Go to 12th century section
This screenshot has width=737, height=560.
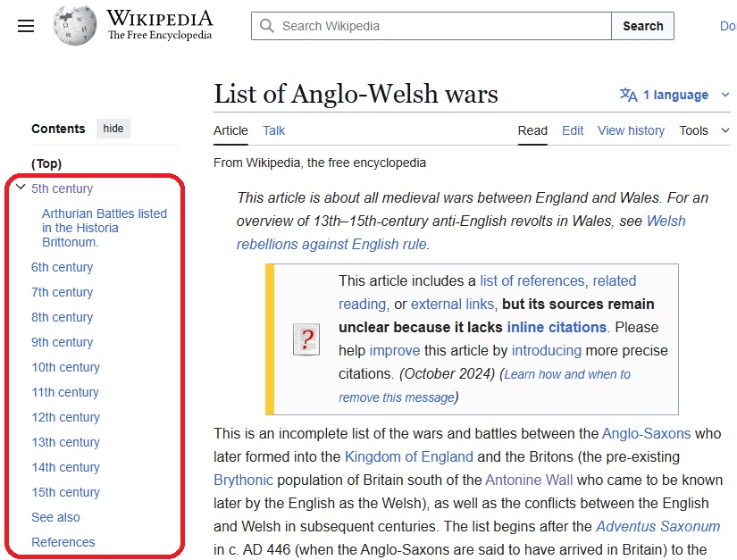[x=65, y=417]
